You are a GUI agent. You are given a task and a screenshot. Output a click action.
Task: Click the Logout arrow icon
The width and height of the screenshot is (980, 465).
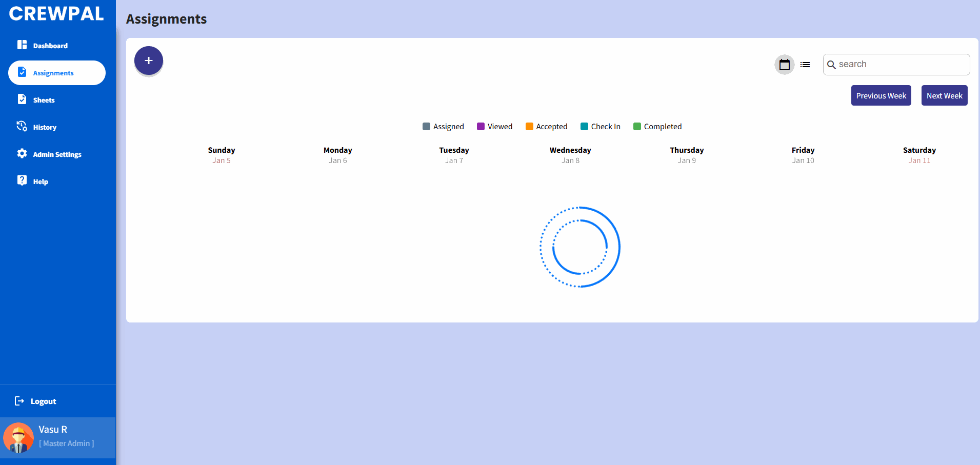coord(19,401)
